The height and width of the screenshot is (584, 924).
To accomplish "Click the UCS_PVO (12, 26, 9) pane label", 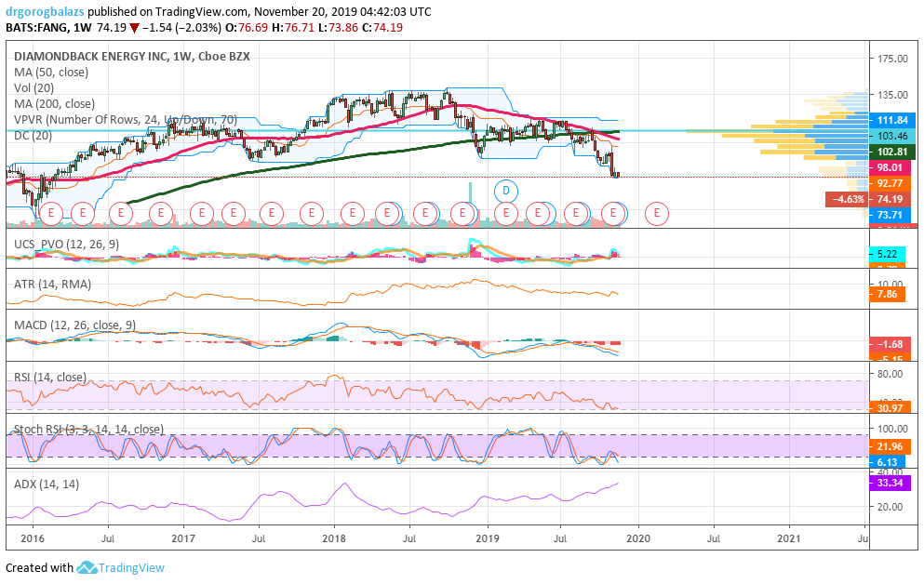I will coord(67,245).
